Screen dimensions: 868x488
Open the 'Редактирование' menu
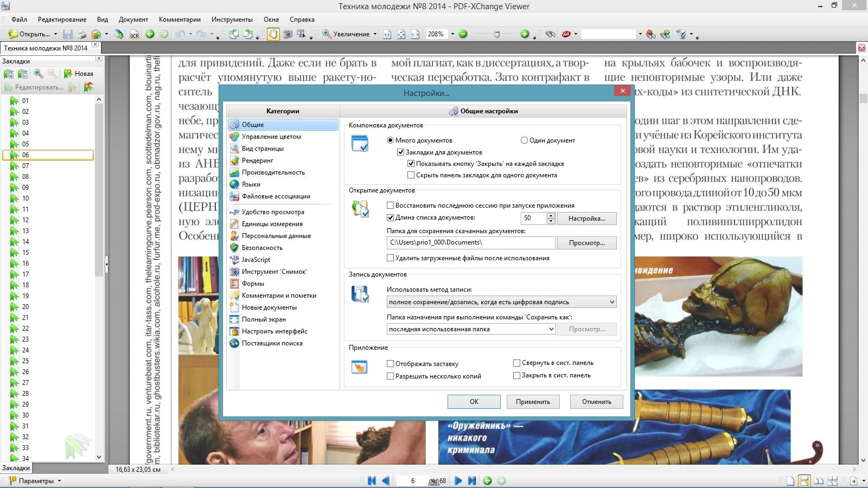pos(62,20)
